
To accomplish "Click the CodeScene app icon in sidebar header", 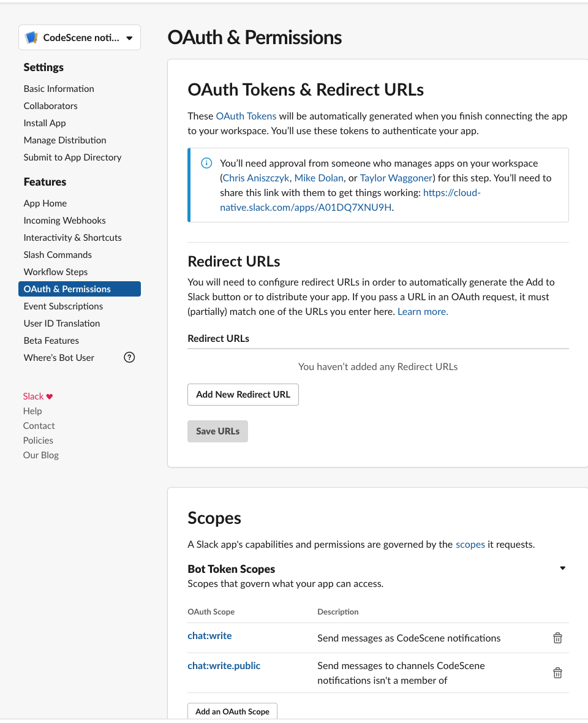I will [x=31, y=37].
